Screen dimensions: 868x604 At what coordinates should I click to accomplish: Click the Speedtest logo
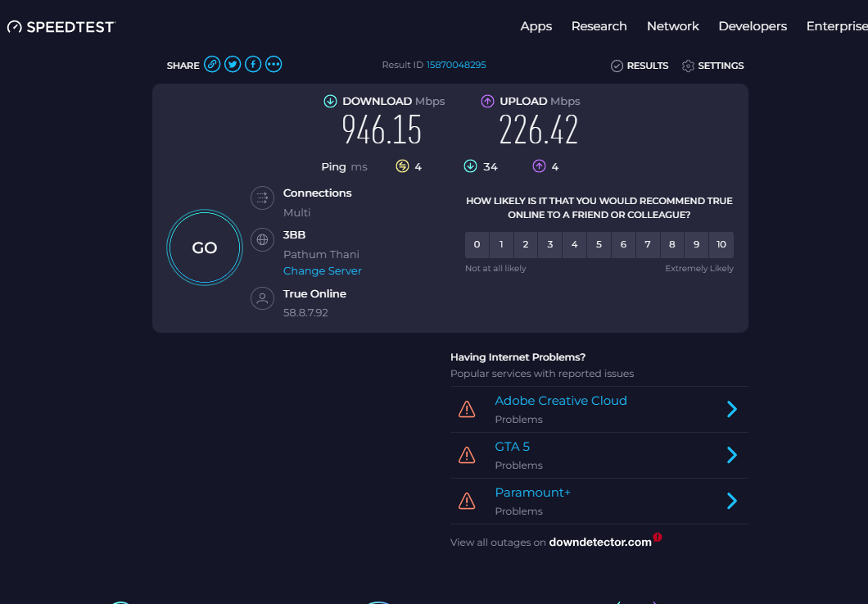point(61,26)
